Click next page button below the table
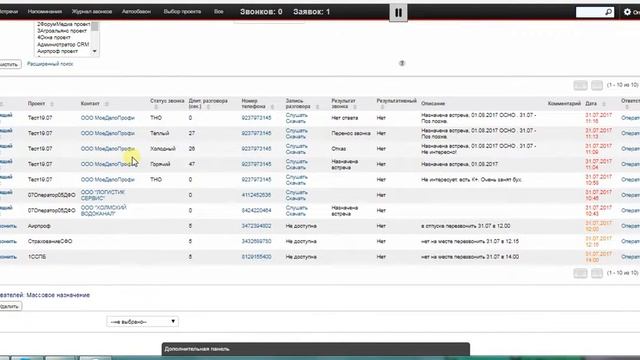640x360 pixels. point(597,273)
